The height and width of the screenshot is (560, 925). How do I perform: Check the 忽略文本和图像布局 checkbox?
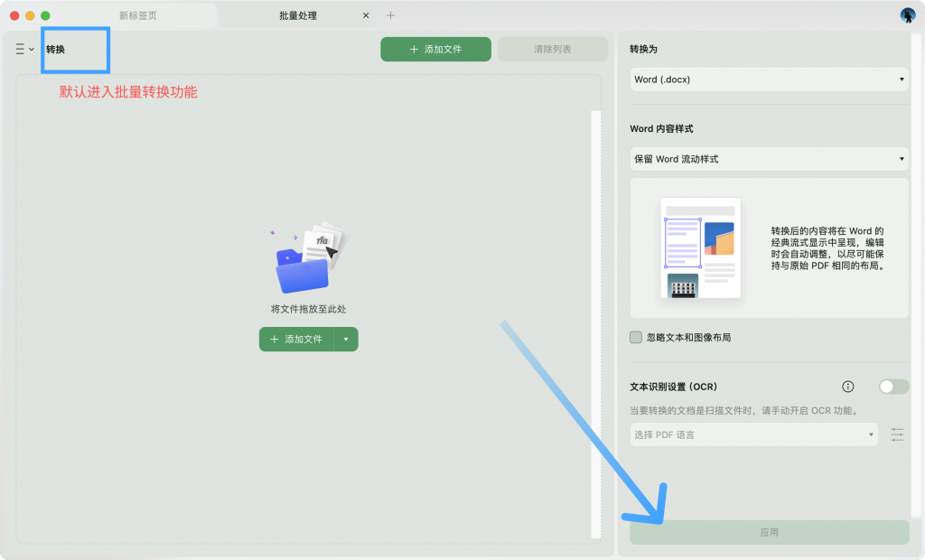pyautogui.click(x=636, y=338)
